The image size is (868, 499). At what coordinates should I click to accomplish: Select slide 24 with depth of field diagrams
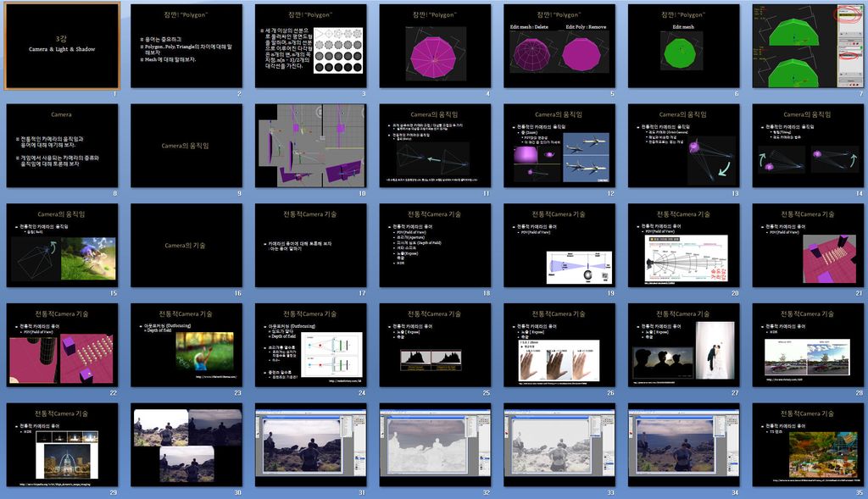pyautogui.click(x=310, y=345)
